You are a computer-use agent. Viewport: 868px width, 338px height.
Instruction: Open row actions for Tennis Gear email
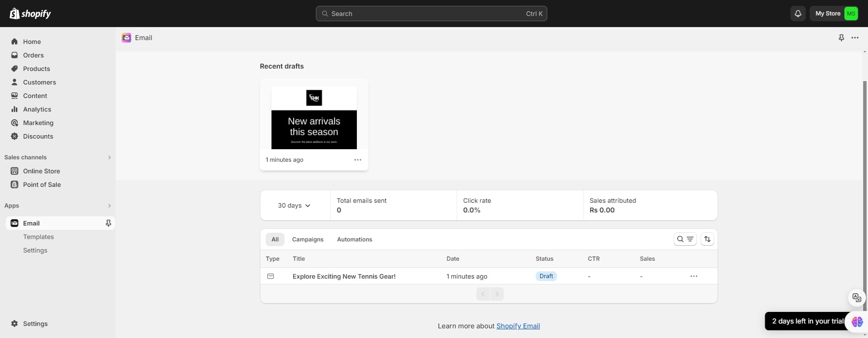click(x=694, y=276)
